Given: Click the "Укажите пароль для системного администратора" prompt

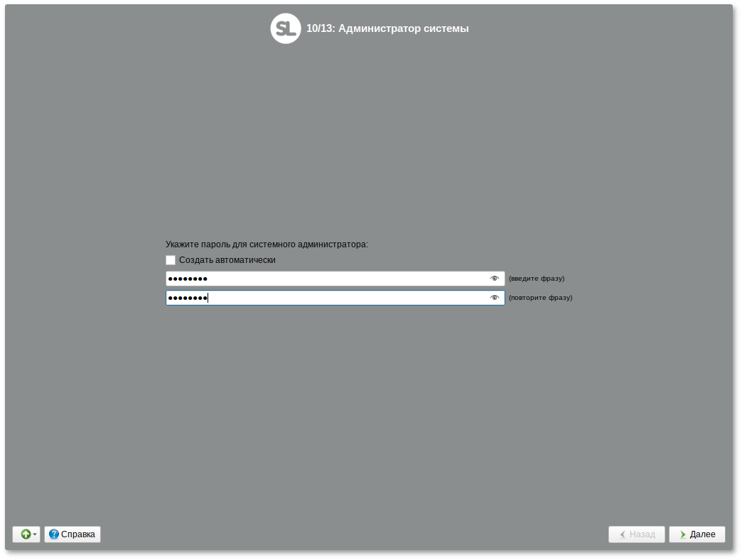Looking at the screenshot, I should click(267, 244).
